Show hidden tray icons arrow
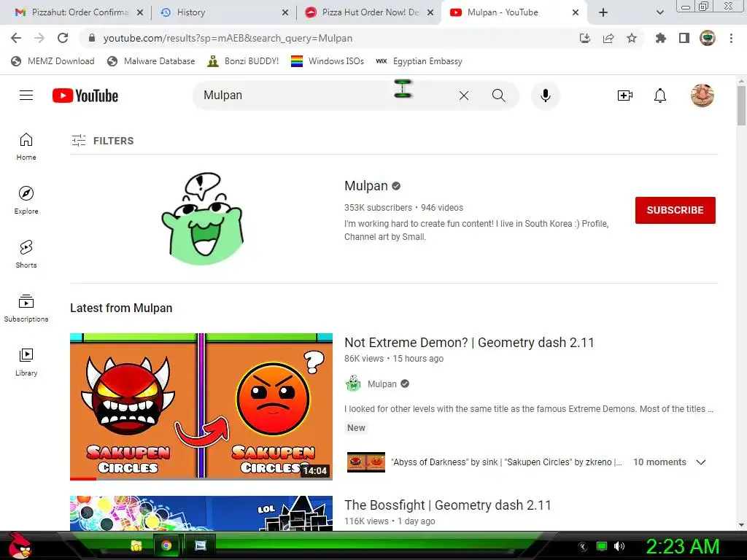Screen dimensions: 747x560 click(x=582, y=547)
